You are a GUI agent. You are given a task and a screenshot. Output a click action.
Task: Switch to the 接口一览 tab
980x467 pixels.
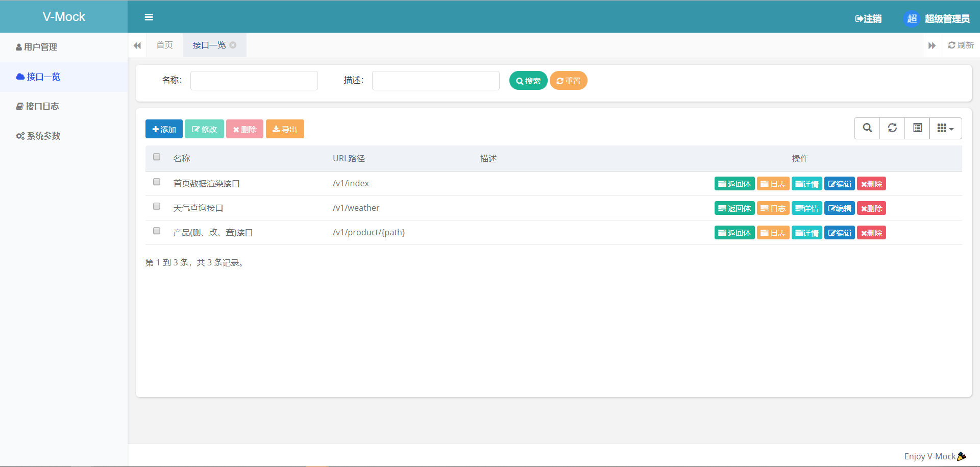pos(209,45)
